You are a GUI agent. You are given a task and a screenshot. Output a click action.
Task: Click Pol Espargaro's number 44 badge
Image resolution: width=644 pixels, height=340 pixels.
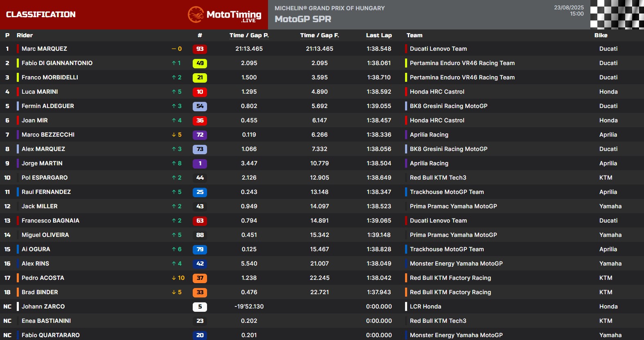point(200,178)
